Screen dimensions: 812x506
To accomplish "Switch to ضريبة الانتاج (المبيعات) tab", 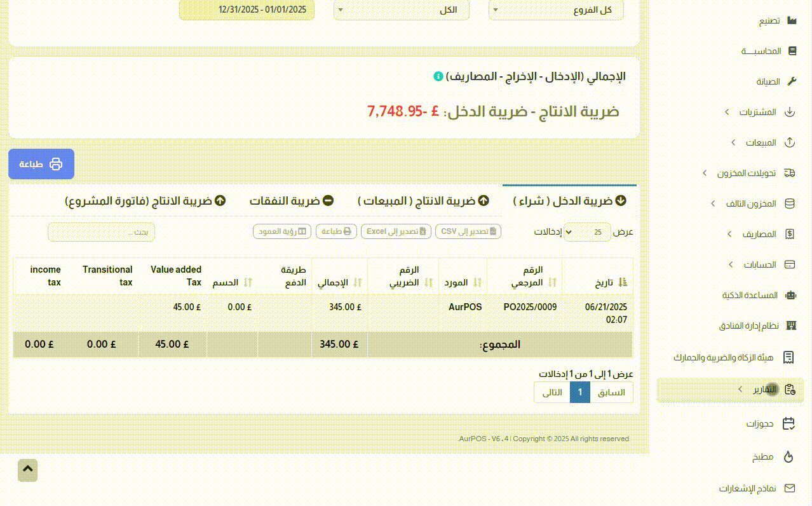I will click(x=423, y=201).
